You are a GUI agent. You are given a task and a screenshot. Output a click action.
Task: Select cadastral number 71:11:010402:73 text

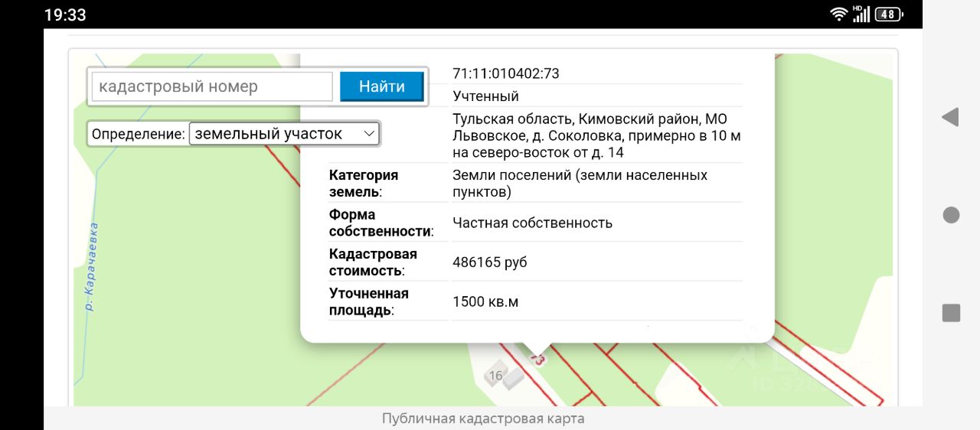(506, 73)
